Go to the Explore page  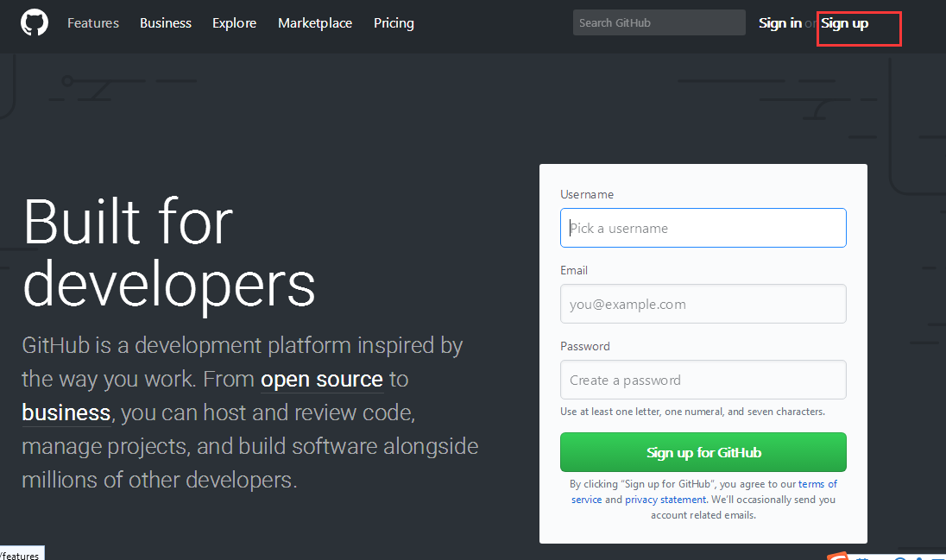[x=234, y=23]
